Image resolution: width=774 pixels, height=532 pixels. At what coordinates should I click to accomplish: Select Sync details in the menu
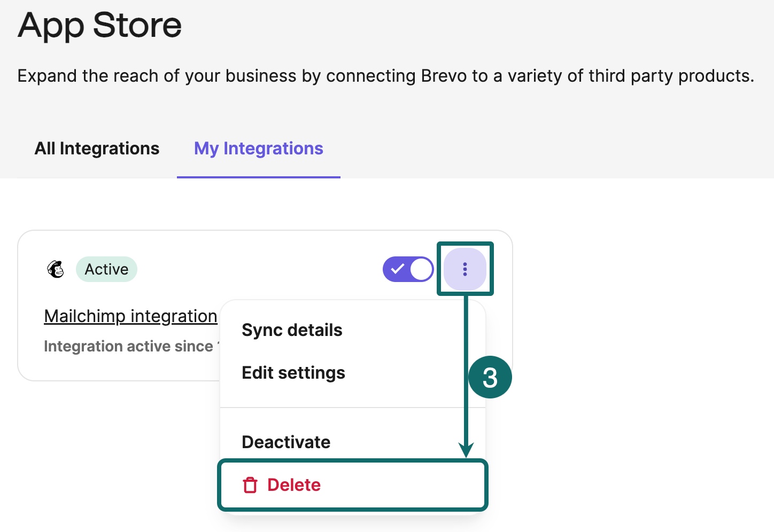coord(292,330)
